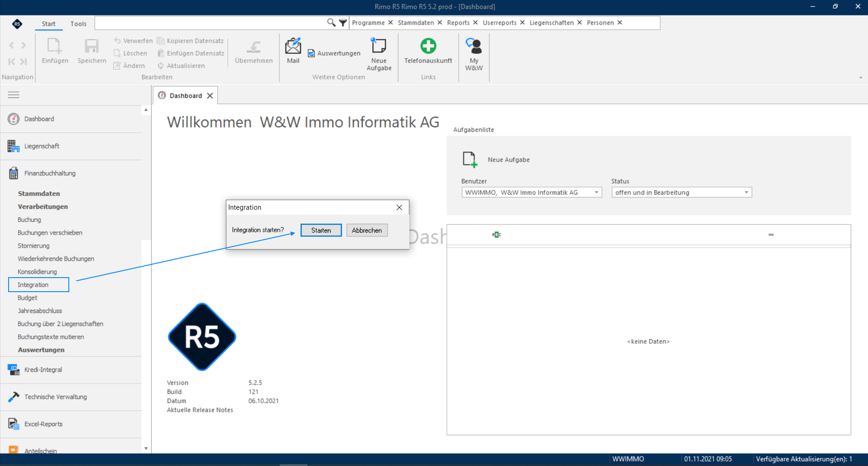This screenshot has height=466, width=868.
Task: Click into the search input field
Action: pos(211,23)
